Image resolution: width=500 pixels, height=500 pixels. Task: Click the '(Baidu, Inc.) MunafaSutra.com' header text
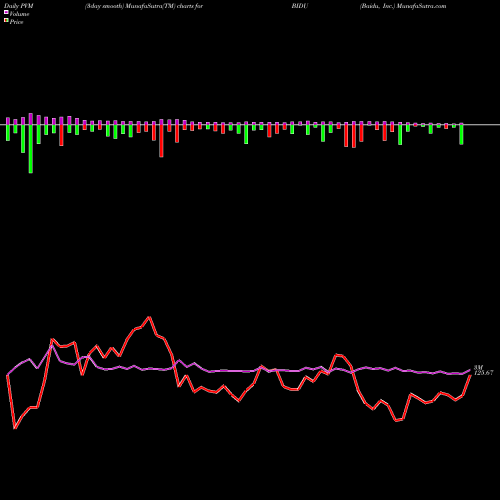(x=403, y=6)
